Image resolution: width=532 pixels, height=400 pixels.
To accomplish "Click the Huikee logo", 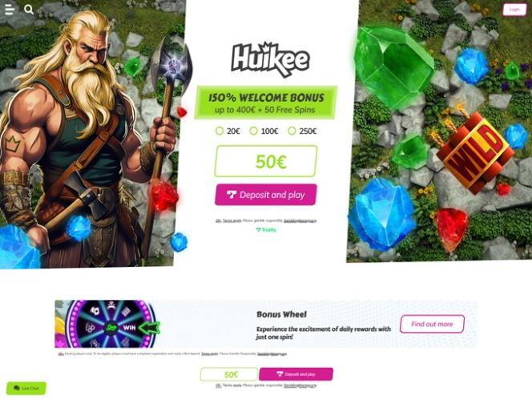I will [270, 60].
